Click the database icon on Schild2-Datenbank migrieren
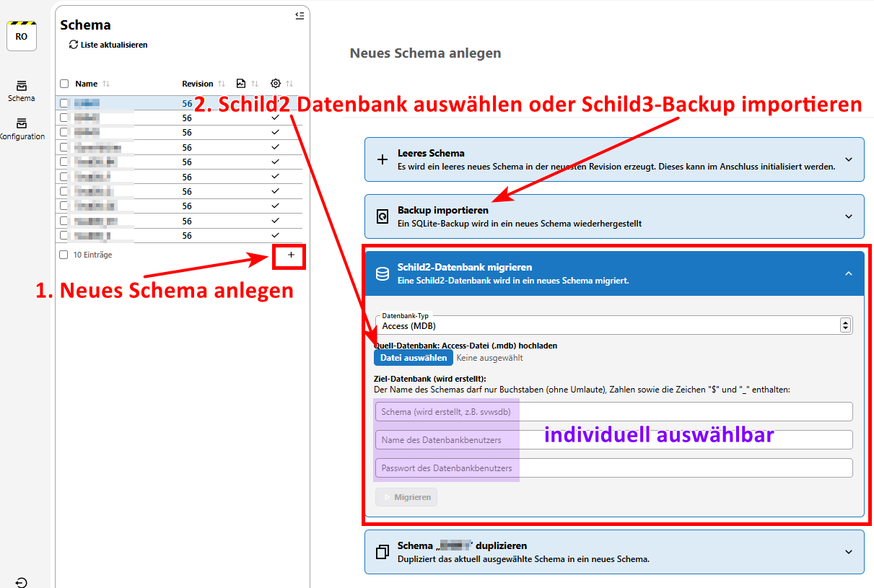Screen dimensions: 874x588 pyautogui.click(x=383, y=274)
